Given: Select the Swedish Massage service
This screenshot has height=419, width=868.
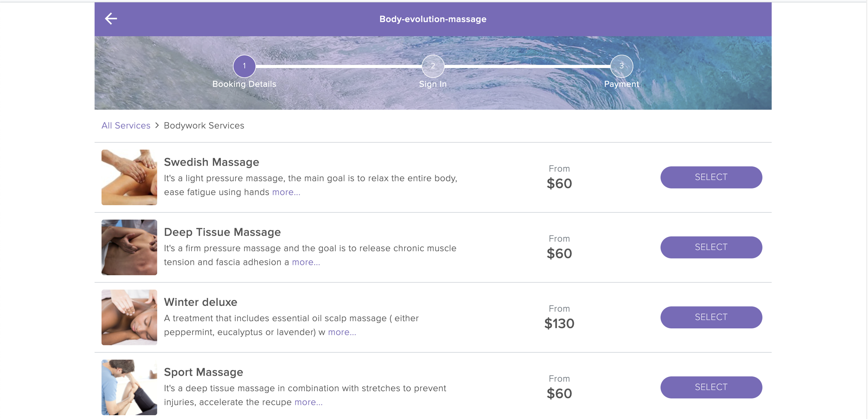Looking at the screenshot, I should tap(711, 177).
